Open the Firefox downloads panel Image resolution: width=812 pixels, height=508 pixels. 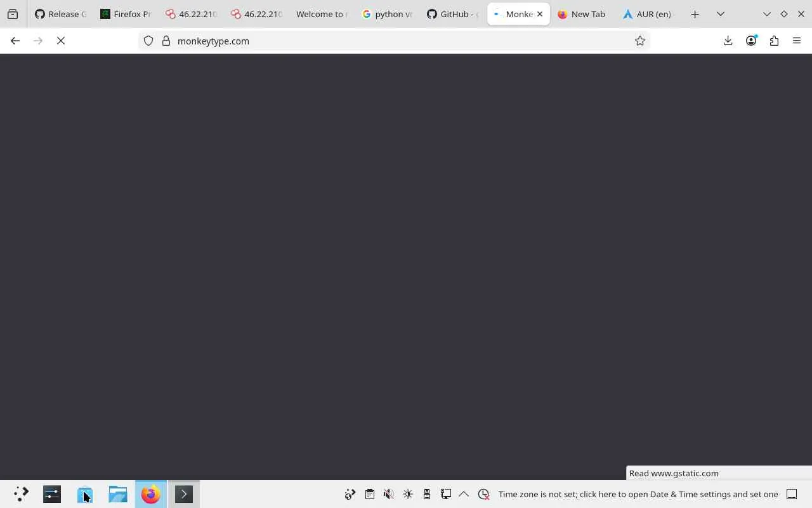click(x=728, y=41)
